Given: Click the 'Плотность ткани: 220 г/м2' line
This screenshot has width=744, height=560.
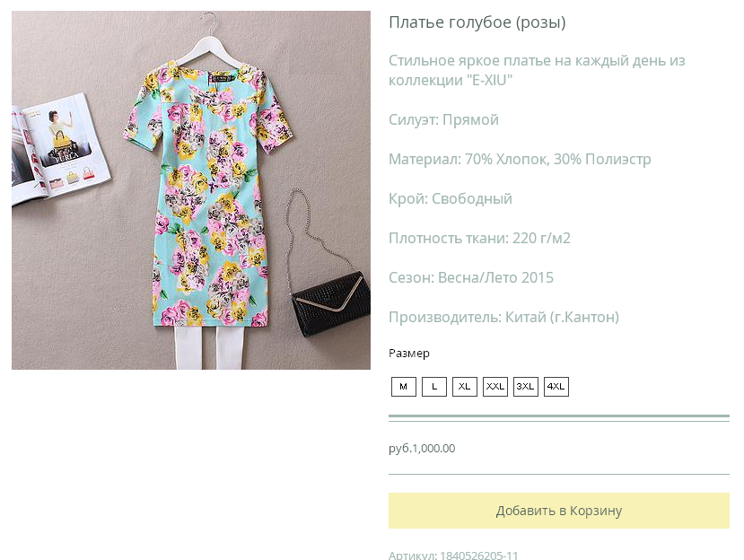Looking at the screenshot, I should coord(479,239).
